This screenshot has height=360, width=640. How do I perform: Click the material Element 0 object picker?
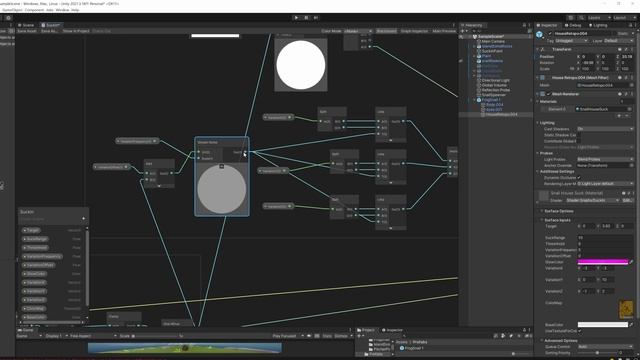click(630, 109)
